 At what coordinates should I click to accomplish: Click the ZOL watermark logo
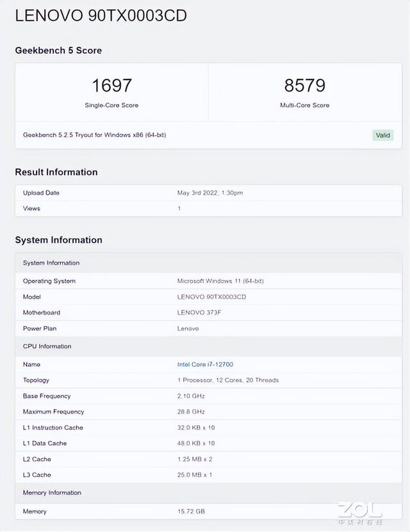360,512
